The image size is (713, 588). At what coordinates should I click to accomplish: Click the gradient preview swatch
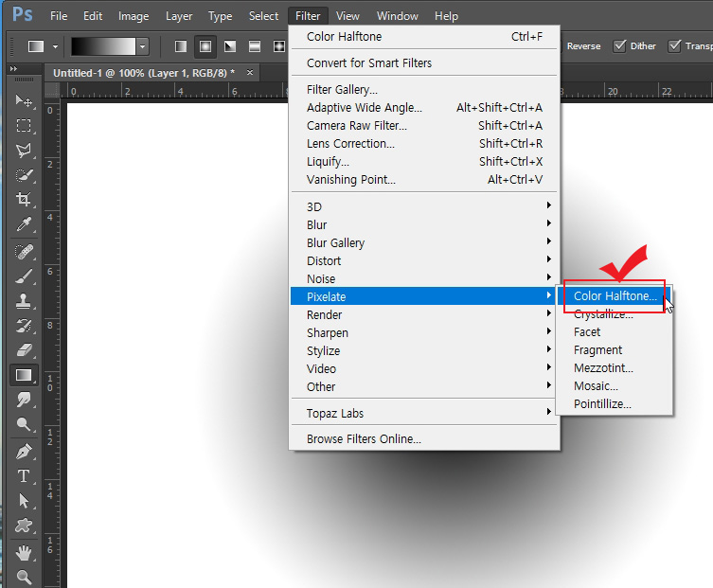pyautogui.click(x=103, y=46)
